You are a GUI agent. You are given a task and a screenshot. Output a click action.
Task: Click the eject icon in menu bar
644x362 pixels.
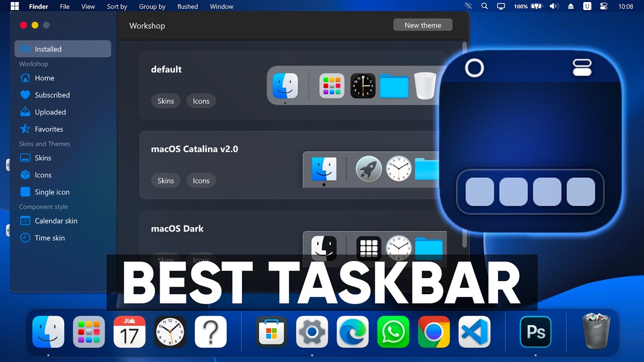point(571,7)
